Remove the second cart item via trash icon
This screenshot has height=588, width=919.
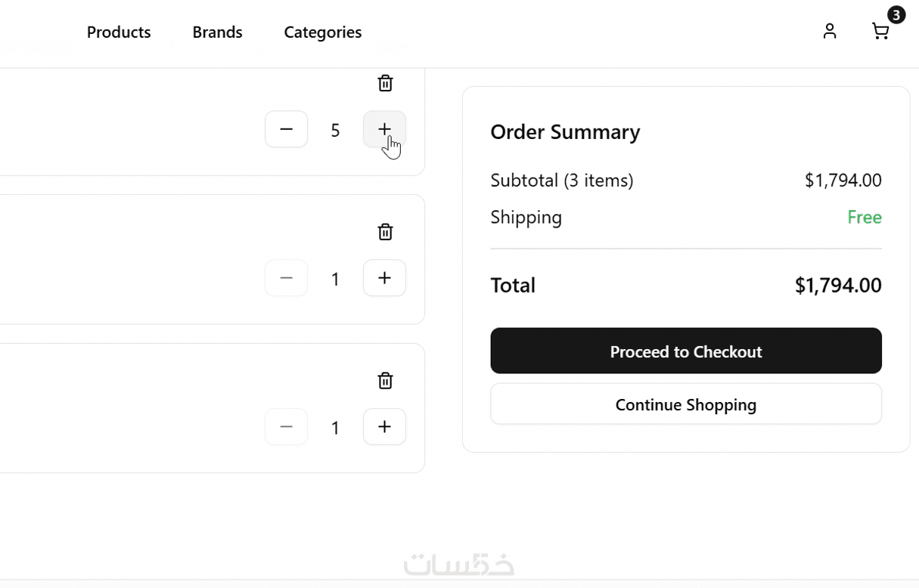[x=385, y=232]
